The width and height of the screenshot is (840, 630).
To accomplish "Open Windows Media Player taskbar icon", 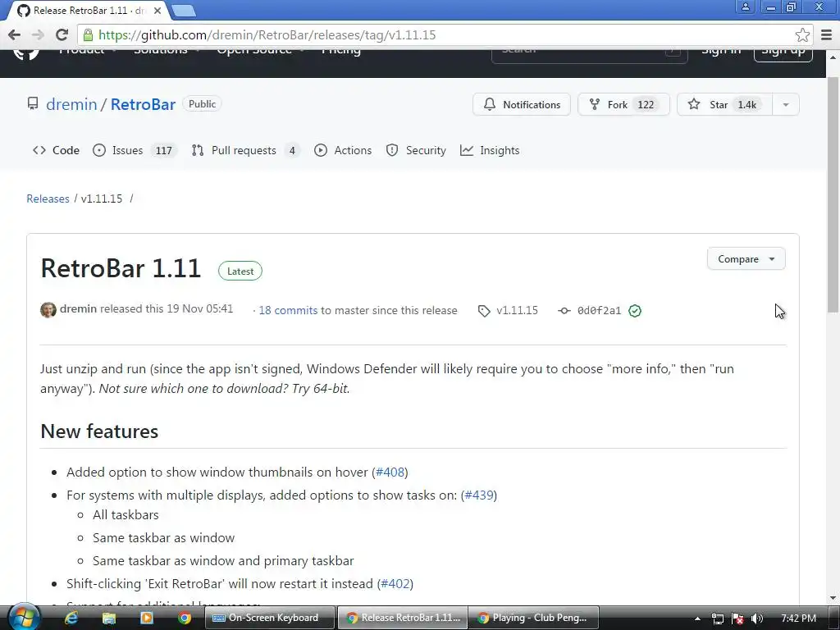I will coord(146,619).
